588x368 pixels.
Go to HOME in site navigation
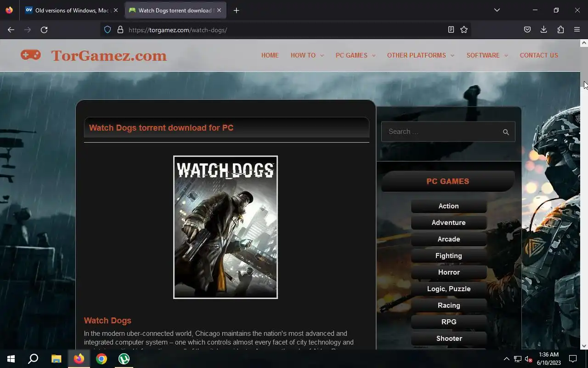tap(270, 55)
